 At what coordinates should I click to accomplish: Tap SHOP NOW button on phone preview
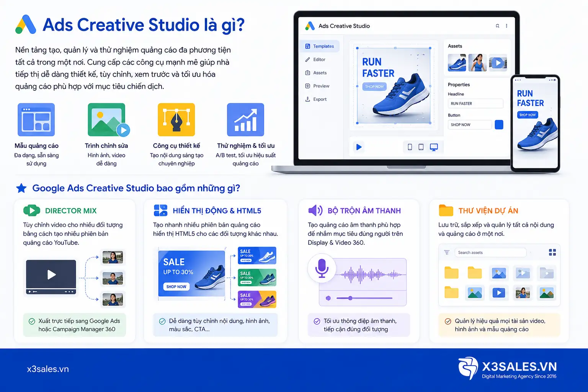pos(528,115)
